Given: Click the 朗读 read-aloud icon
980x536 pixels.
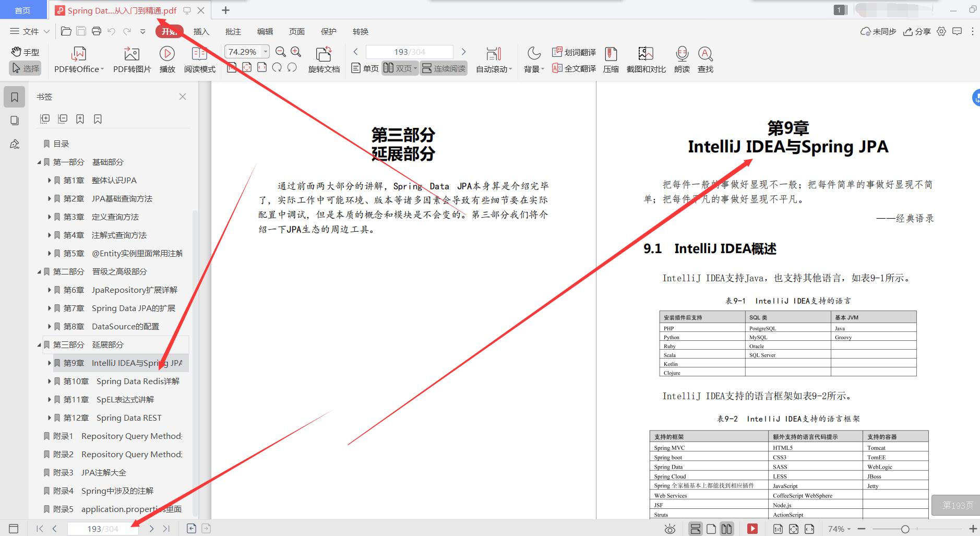Looking at the screenshot, I should point(682,54).
